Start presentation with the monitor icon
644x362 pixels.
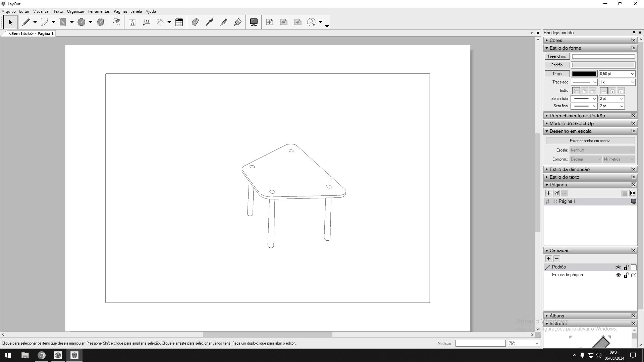(x=254, y=22)
